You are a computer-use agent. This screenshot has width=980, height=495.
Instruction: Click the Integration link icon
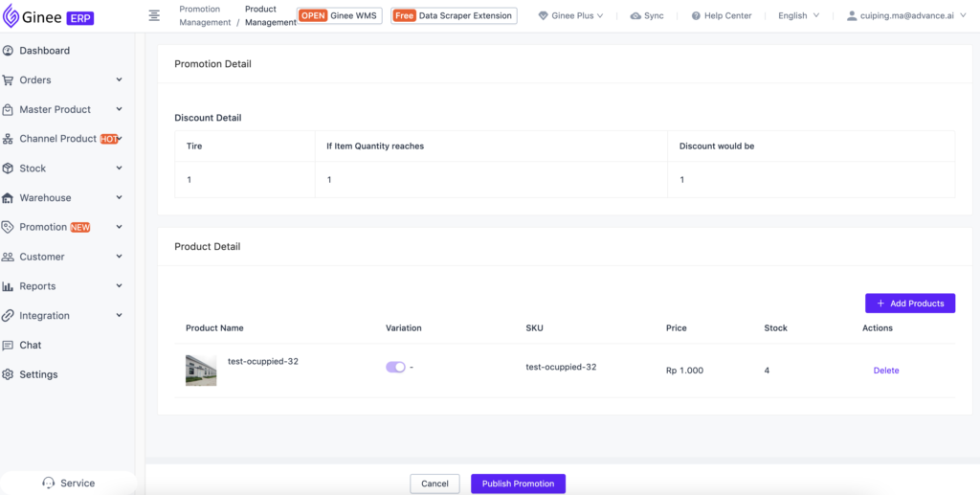pos(8,316)
